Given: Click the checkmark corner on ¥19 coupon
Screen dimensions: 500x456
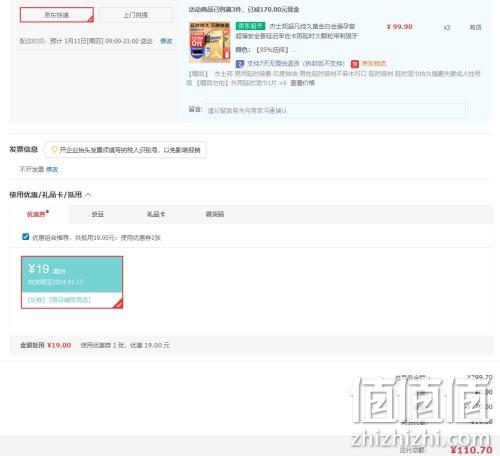Looking at the screenshot, I should 118,304.
